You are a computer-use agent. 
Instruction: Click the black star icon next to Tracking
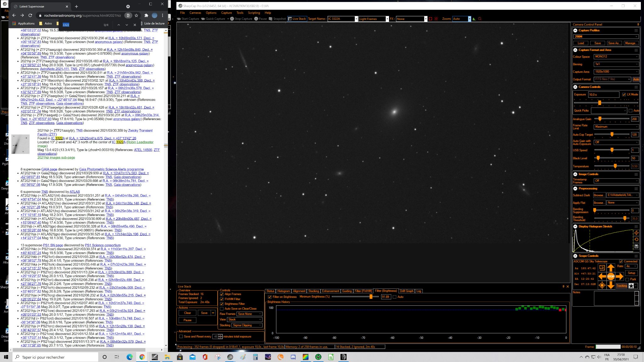pos(631,286)
